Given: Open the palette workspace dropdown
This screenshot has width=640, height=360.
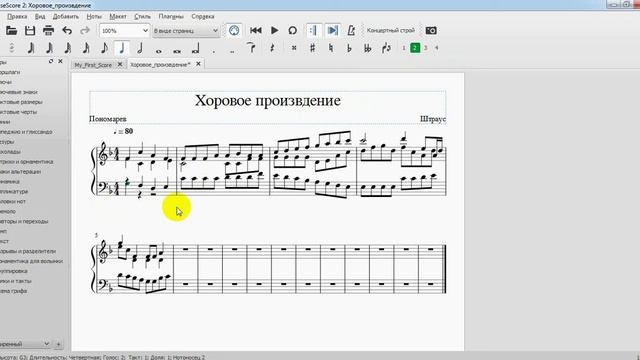Looking at the screenshot, I should pyautogui.click(x=24, y=344).
